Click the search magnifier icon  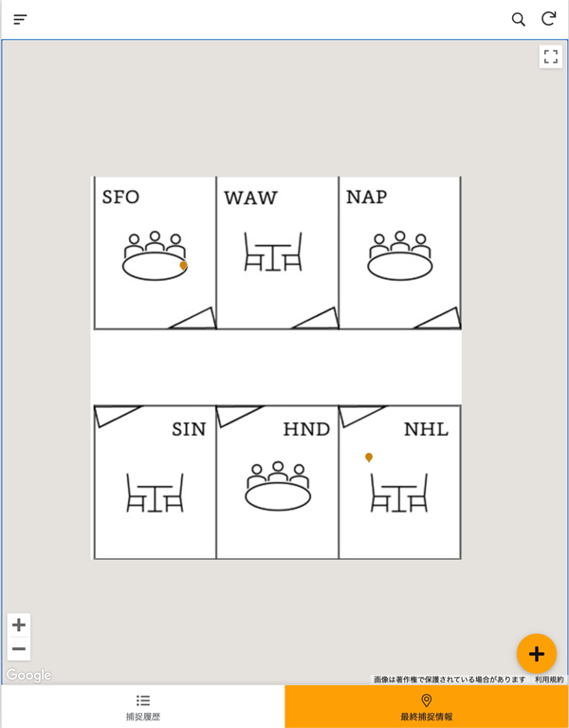pos(518,20)
